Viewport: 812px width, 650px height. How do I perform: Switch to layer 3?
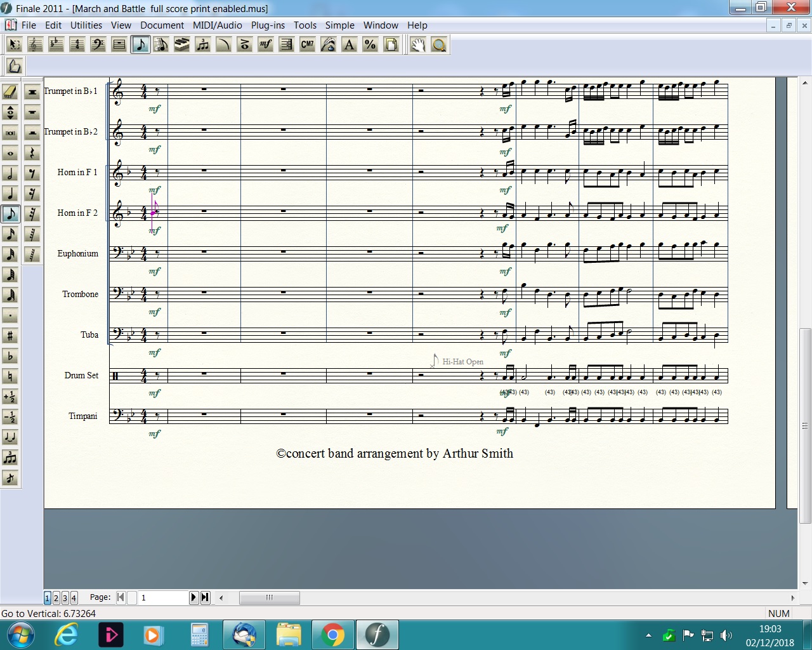65,598
